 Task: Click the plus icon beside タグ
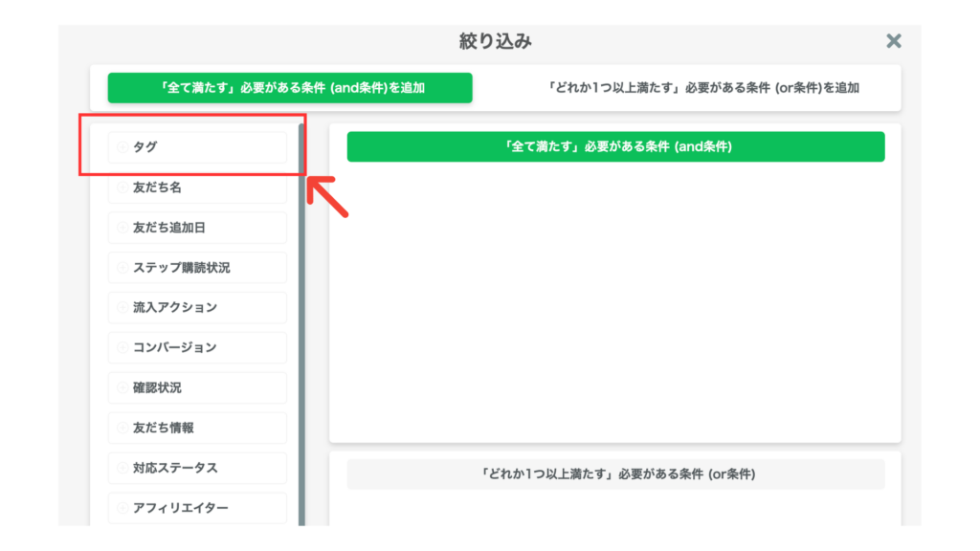pos(122,147)
